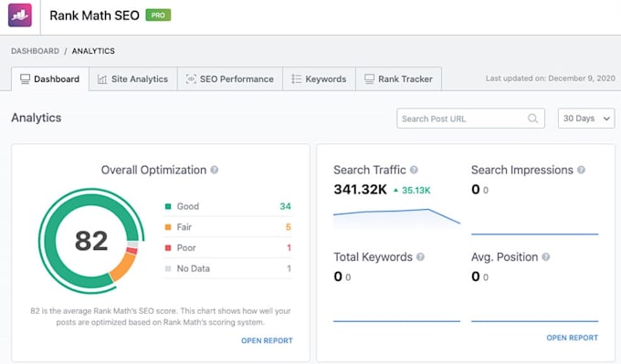Viewport: 621px width, 364px height.
Task: Click the red Poor color swatch
Action: (x=168, y=247)
